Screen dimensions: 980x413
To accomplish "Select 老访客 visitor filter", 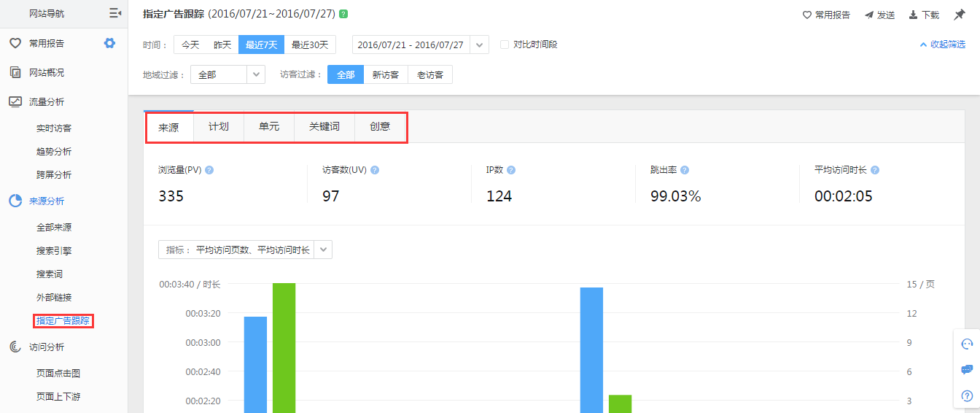I will click(429, 74).
